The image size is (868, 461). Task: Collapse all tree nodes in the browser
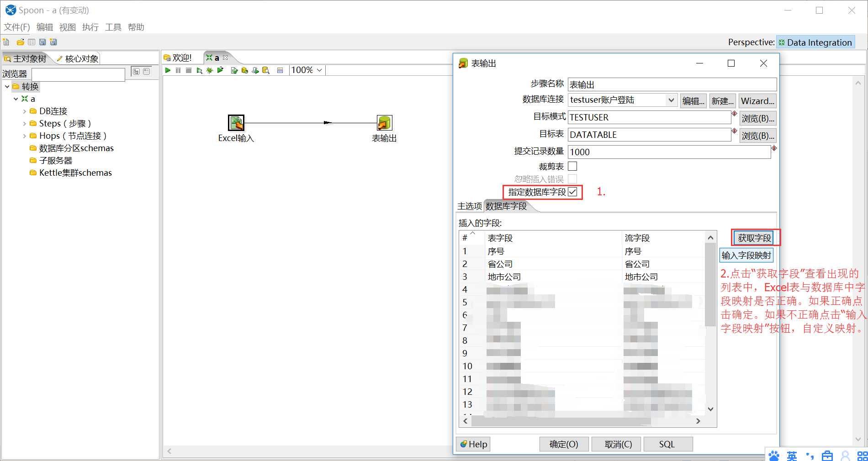pos(147,71)
